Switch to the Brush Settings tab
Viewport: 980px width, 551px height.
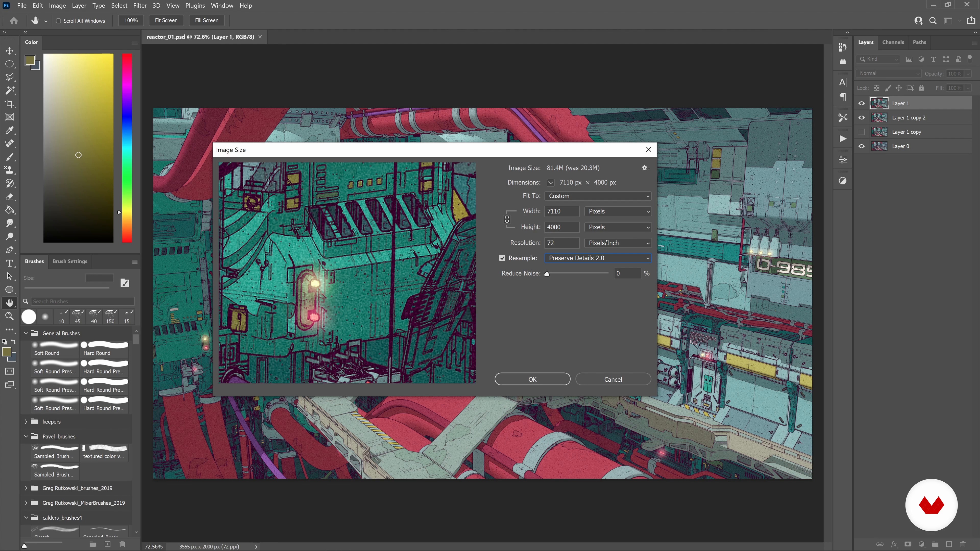(x=70, y=261)
